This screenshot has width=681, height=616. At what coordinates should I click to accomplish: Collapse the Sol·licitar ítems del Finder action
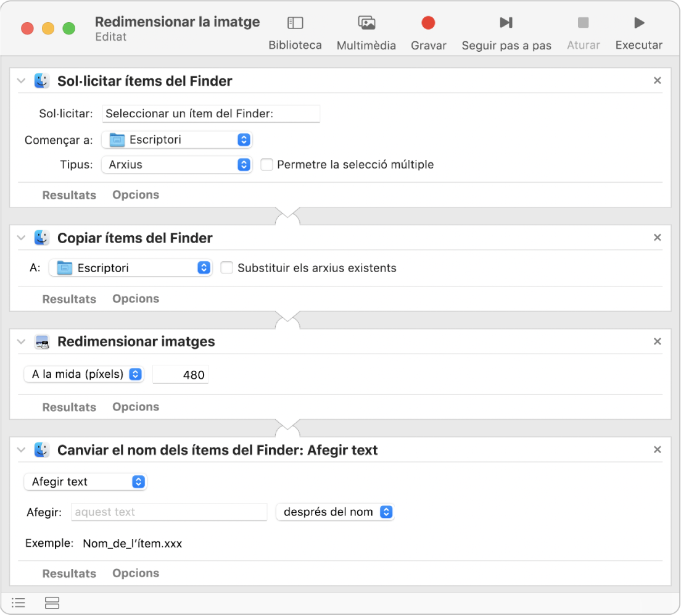click(22, 81)
